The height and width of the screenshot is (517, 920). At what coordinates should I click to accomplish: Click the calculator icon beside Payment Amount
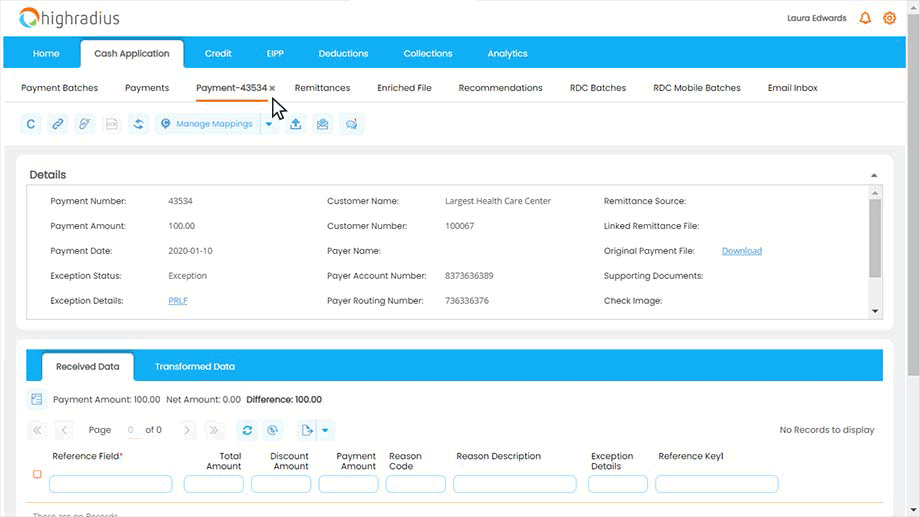(x=36, y=400)
